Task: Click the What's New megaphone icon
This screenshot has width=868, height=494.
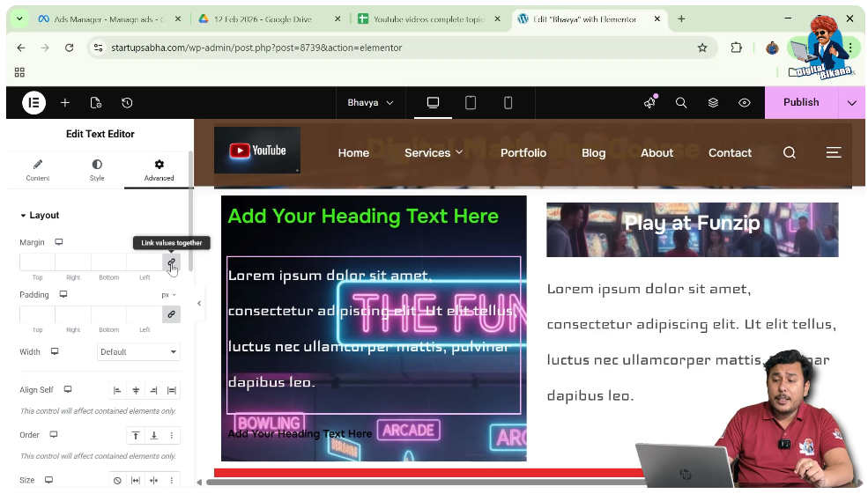Action: click(x=650, y=103)
